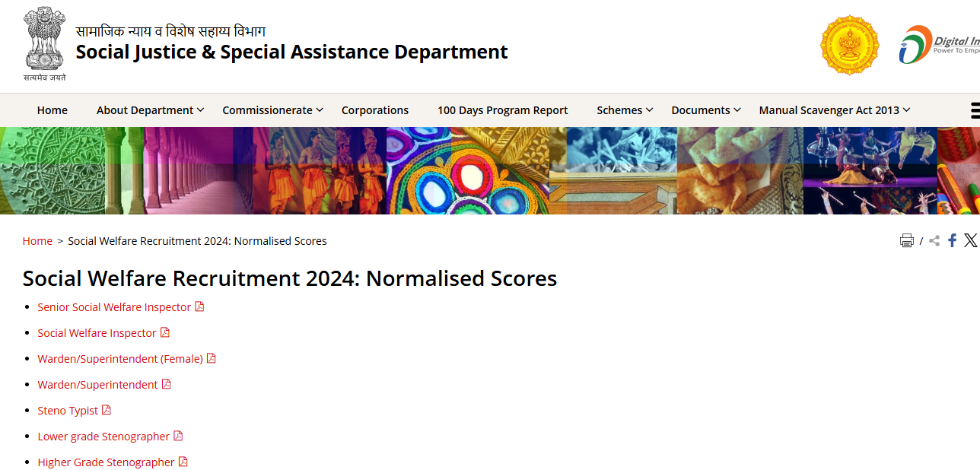Viewport: 980px width, 470px height.
Task: Click the PDF icon beside Higher Grade Stenographer
Action: (183, 462)
